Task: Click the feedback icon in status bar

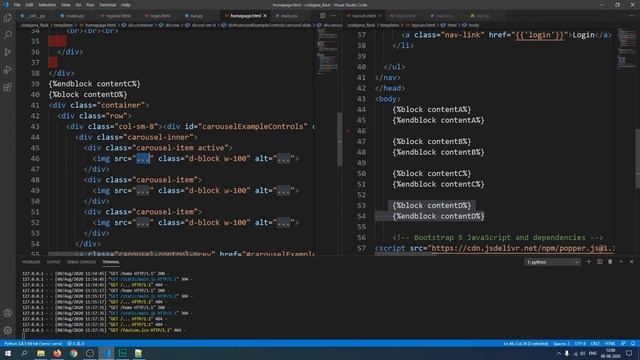Action: tap(623, 344)
